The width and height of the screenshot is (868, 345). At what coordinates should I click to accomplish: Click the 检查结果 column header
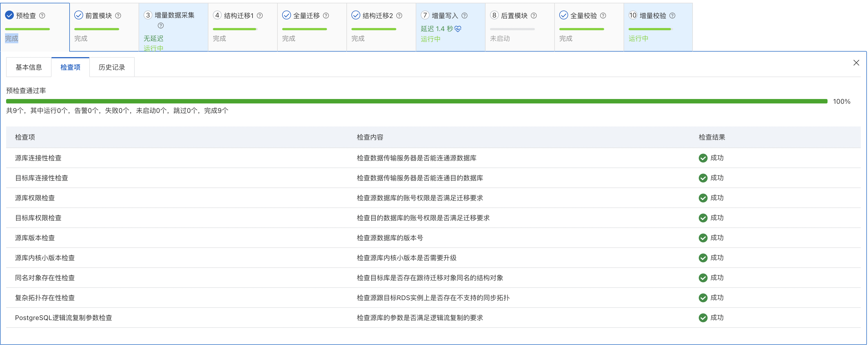tap(712, 137)
